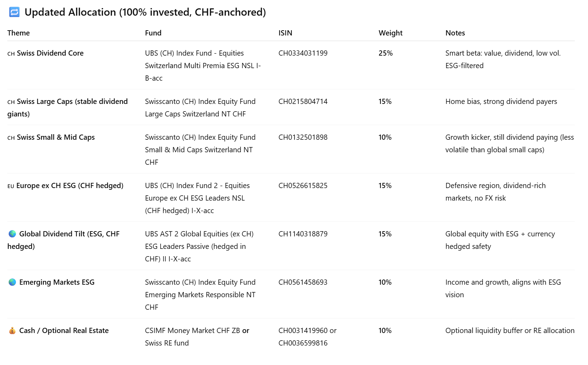Screen dimensions: 588x365
Task: Click the CH flag label before Swiss Small & Mid Caps
Action: tap(11, 138)
